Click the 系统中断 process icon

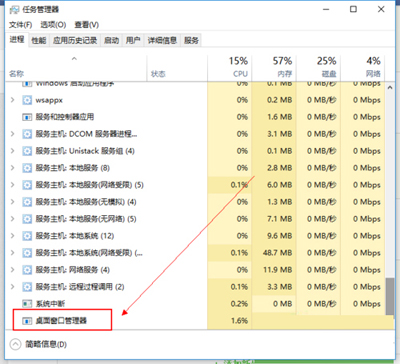(x=27, y=304)
